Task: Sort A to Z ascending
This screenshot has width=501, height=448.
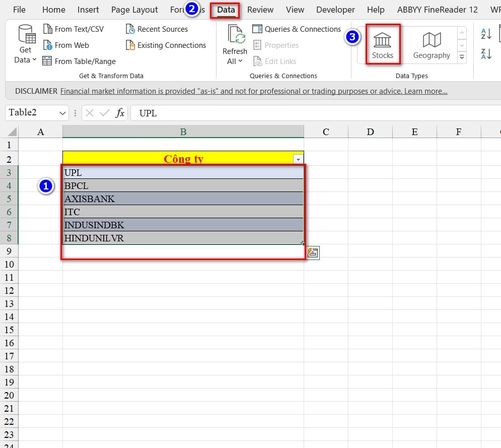Action: (x=486, y=34)
